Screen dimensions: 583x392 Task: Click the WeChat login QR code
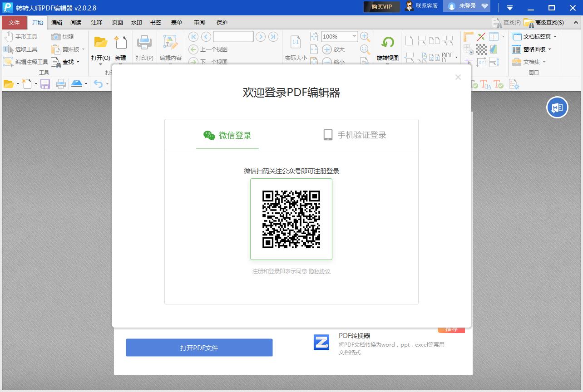click(291, 219)
